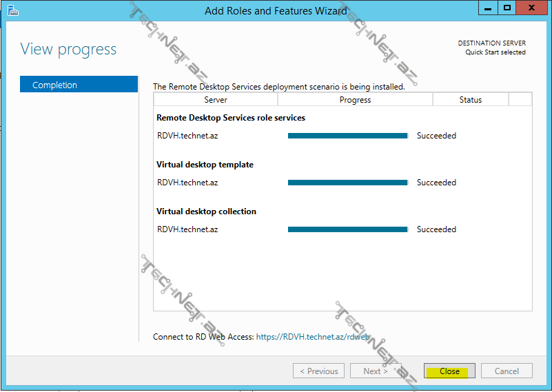Click the Remote Desktop Services role services progress bar
552x392 pixels.
(x=347, y=136)
